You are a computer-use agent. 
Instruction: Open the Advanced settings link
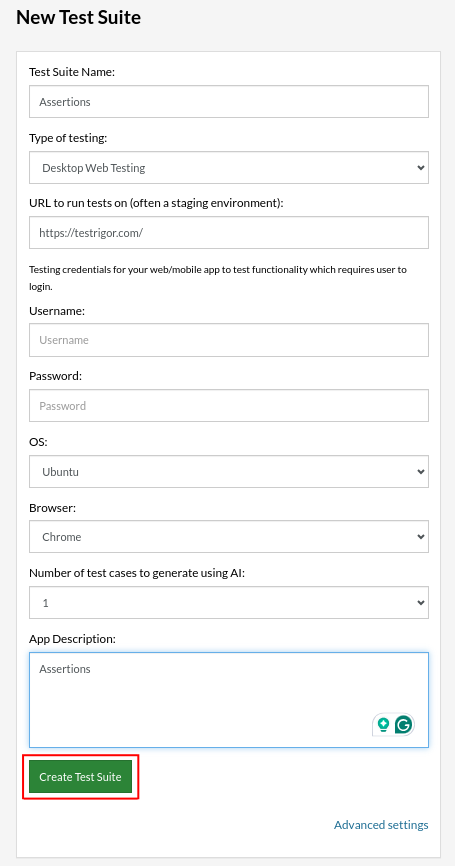(x=381, y=825)
